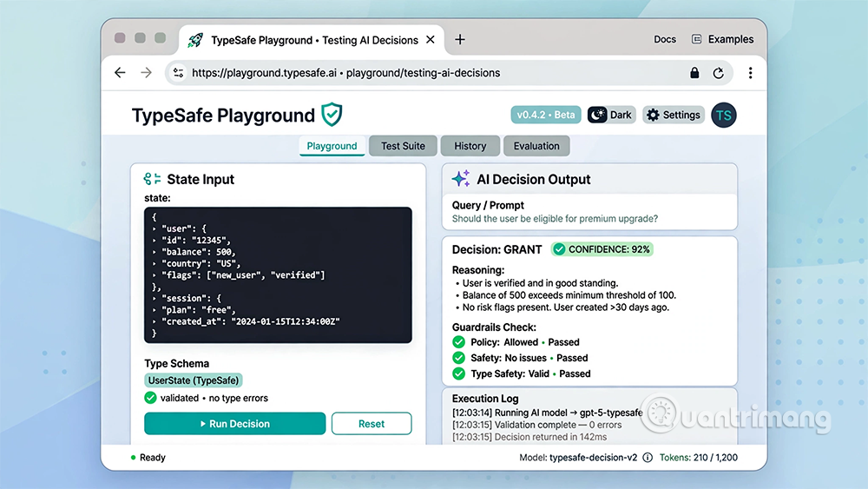
Task: Open the History tab
Action: (470, 146)
